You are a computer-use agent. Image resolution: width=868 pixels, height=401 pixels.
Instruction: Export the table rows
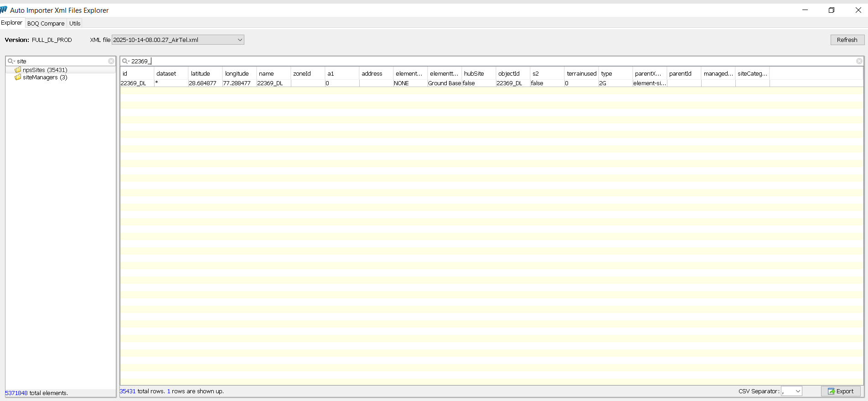point(841,391)
